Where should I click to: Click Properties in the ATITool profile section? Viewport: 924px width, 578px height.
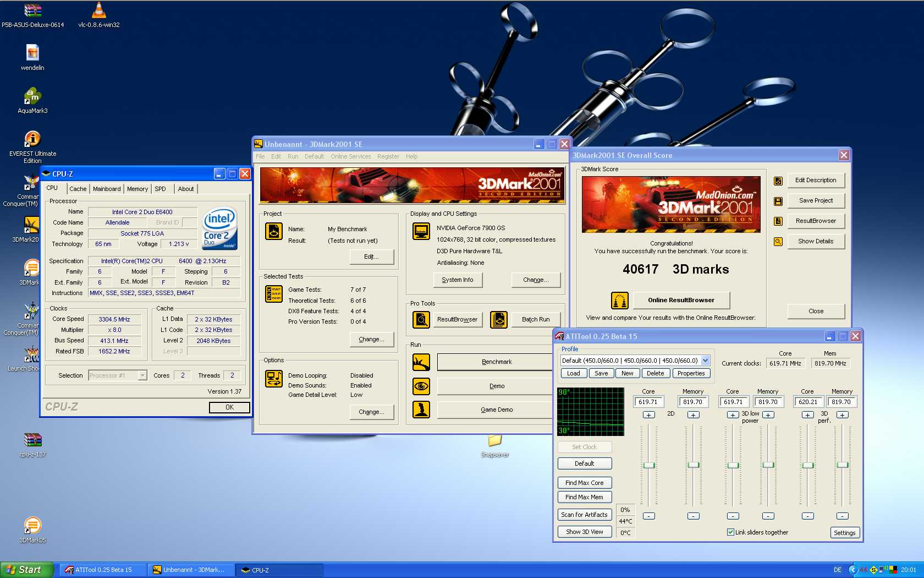pos(691,373)
